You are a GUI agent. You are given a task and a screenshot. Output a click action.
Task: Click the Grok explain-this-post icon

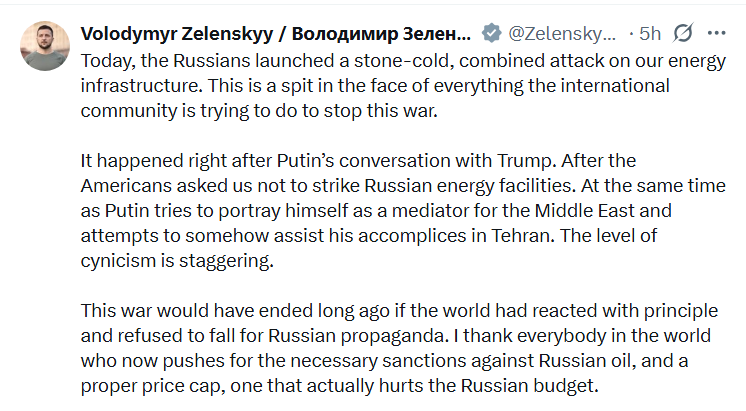click(x=683, y=33)
